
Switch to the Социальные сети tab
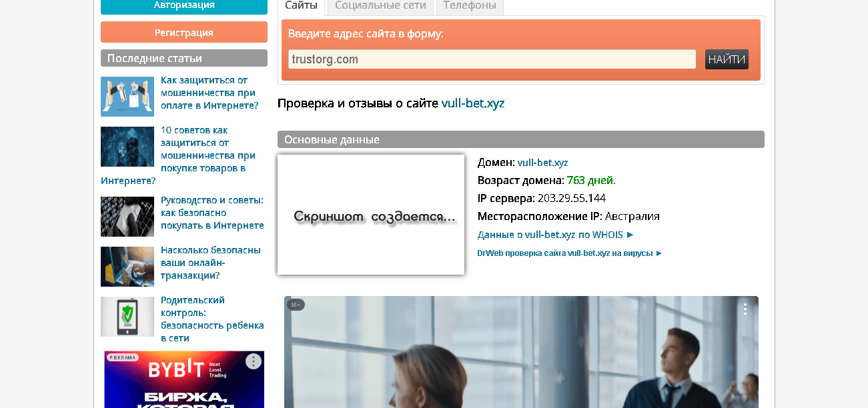(x=379, y=6)
